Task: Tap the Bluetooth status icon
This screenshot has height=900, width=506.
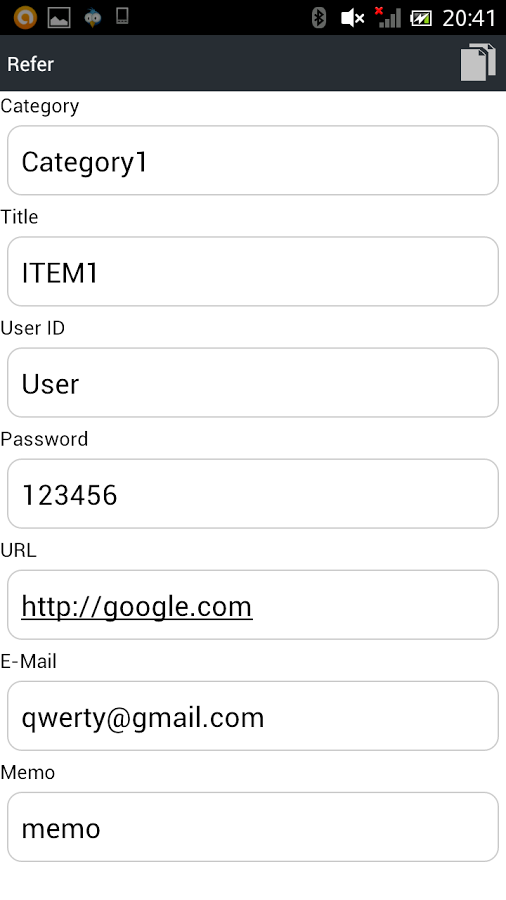Action: pyautogui.click(x=318, y=18)
